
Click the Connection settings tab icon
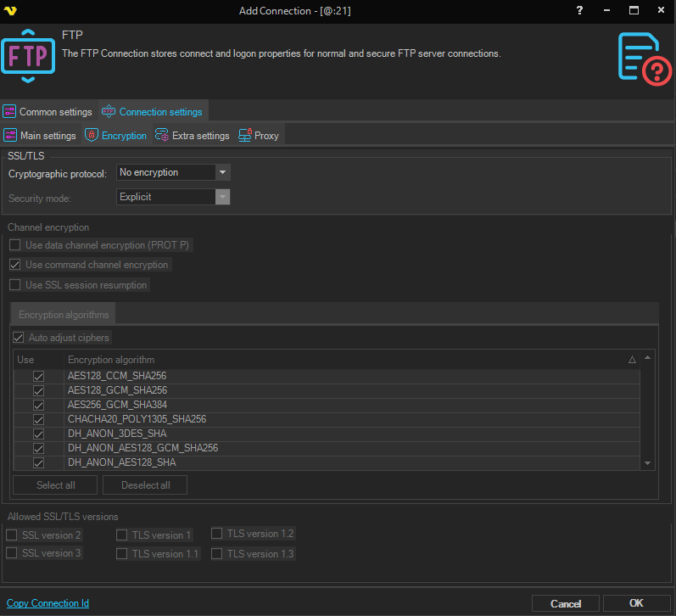coord(109,112)
